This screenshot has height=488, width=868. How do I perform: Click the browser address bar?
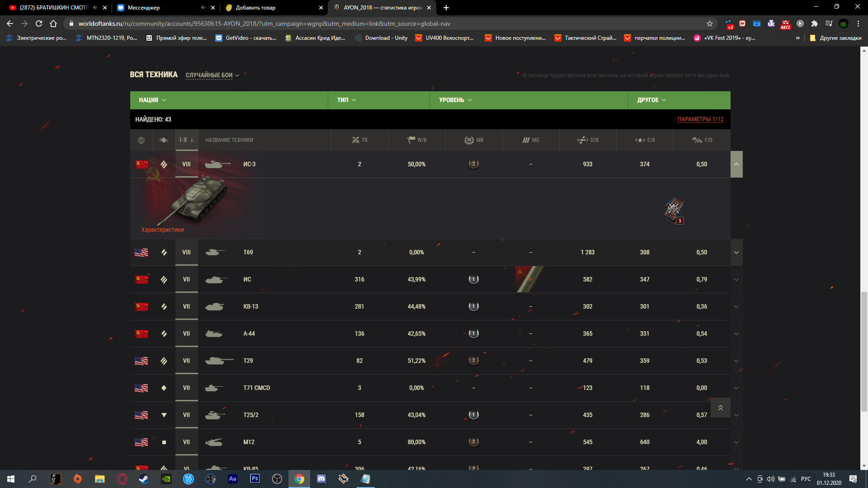click(389, 23)
